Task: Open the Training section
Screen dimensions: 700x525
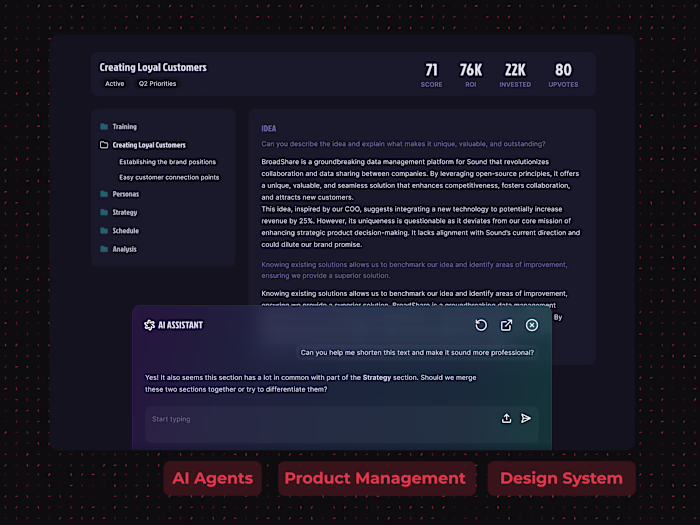Action: click(125, 127)
